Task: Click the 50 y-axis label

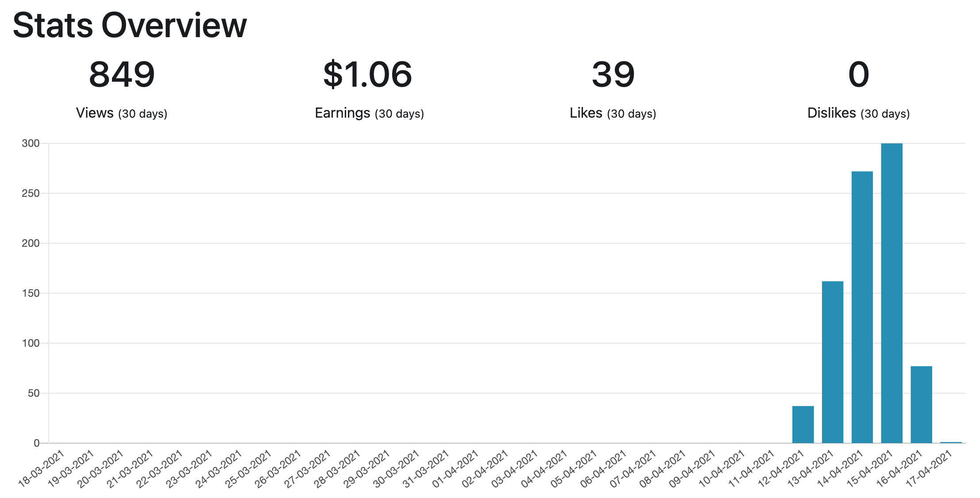Action: [x=34, y=393]
